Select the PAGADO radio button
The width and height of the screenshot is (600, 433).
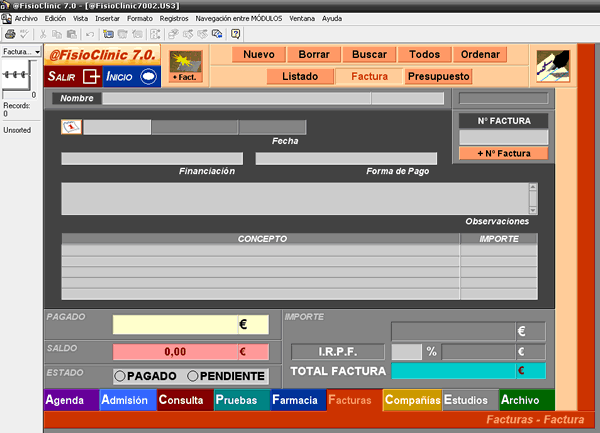[x=120, y=376]
